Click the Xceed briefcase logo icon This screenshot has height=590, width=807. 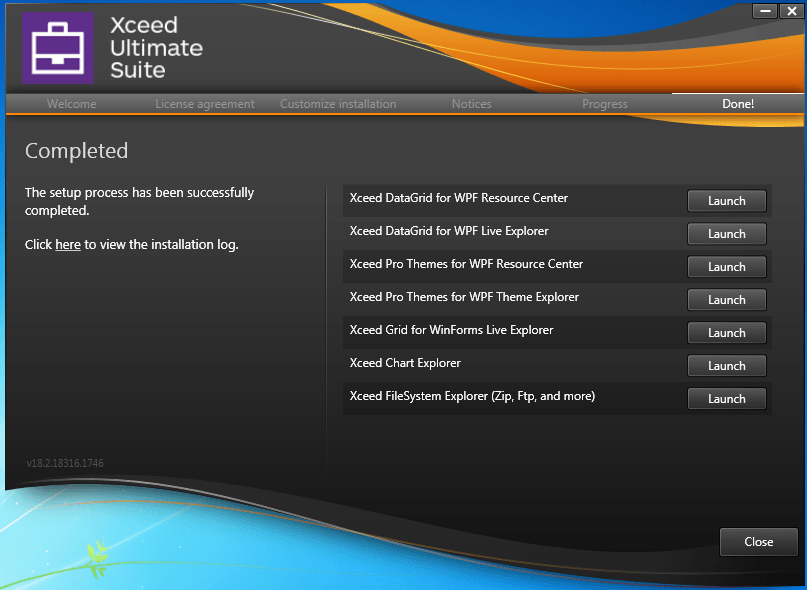pyautogui.click(x=58, y=48)
